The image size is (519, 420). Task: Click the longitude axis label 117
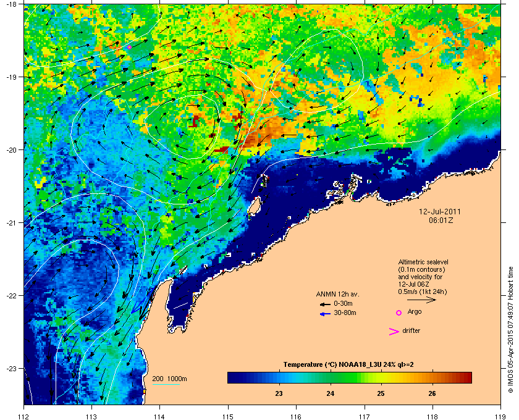tap(365, 416)
